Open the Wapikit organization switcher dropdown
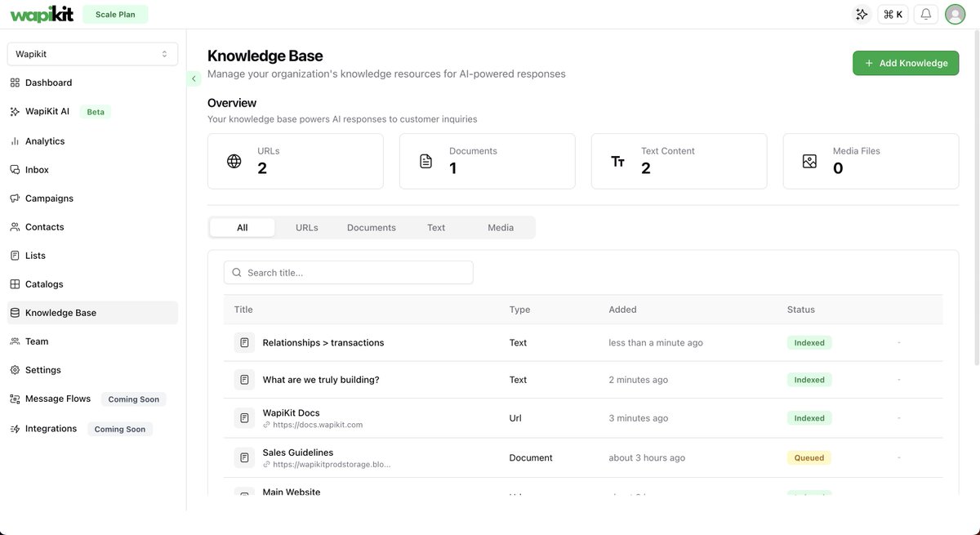Viewport: 980px width, 535px height. pyautogui.click(x=92, y=54)
